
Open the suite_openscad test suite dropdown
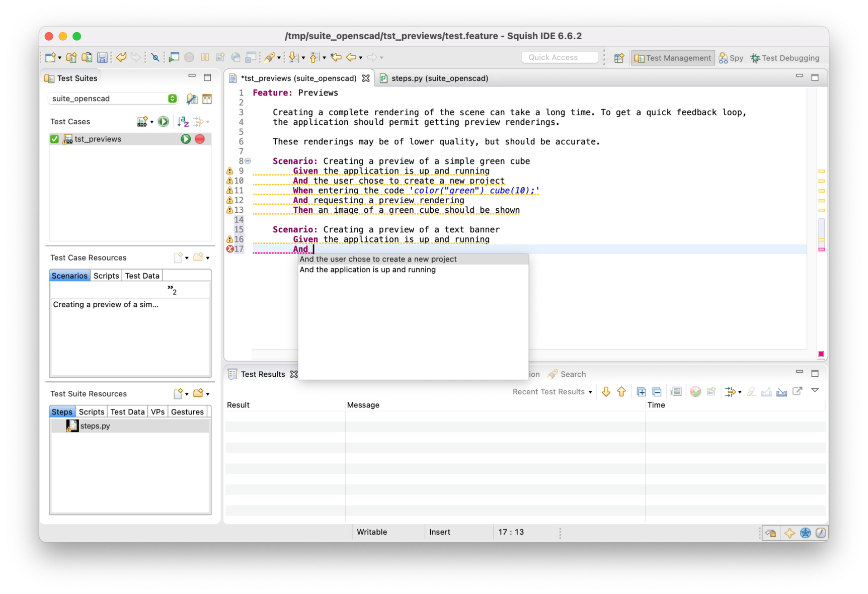pyautogui.click(x=172, y=99)
